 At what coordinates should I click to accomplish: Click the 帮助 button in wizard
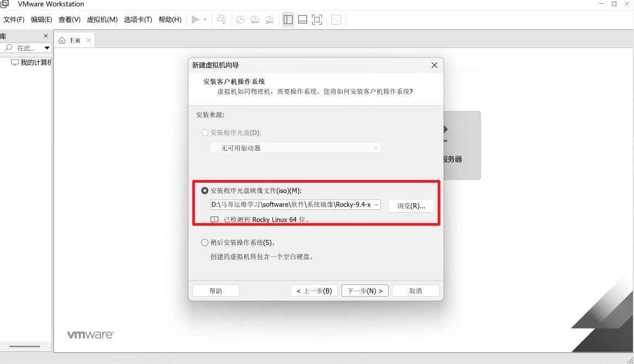(216, 291)
